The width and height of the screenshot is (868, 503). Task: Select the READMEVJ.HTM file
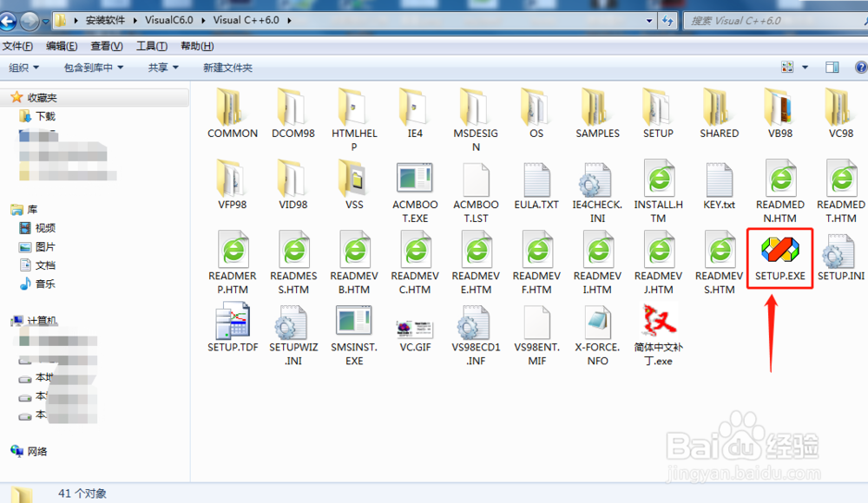(658, 264)
